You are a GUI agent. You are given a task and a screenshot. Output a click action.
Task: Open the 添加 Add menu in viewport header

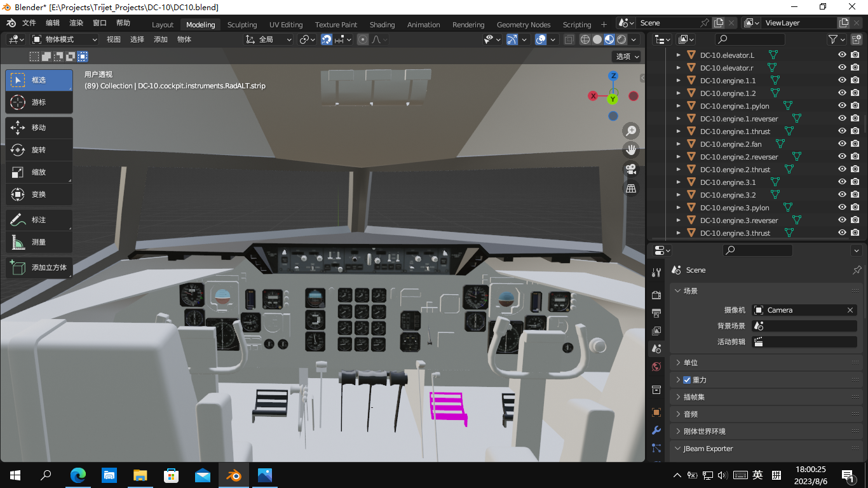[161, 39]
